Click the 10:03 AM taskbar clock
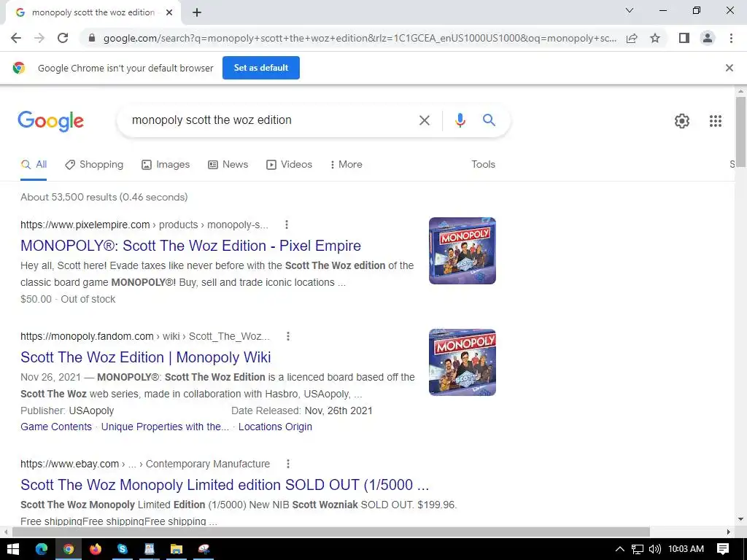Screen dimensions: 747x560 coord(686,549)
